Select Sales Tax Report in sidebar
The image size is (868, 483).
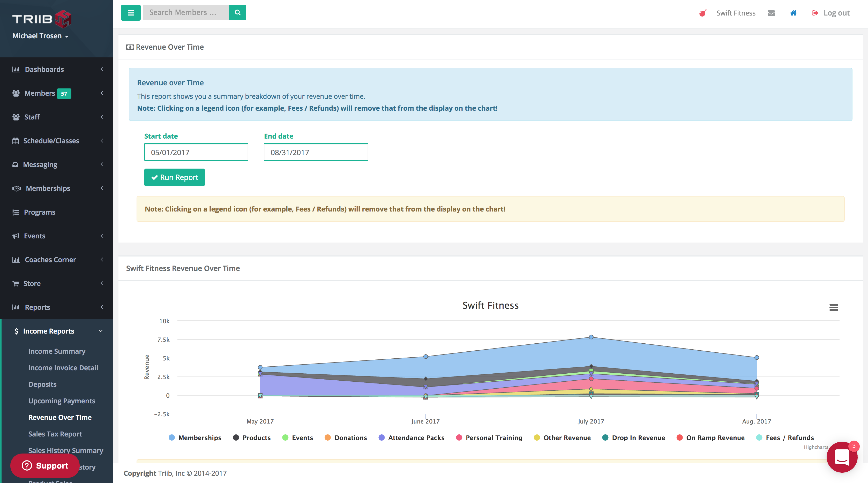(55, 434)
